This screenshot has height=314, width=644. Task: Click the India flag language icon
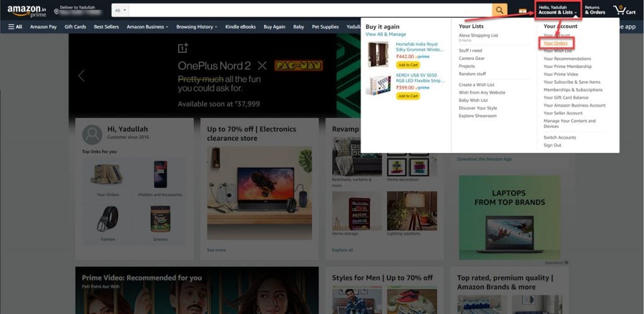523,11
